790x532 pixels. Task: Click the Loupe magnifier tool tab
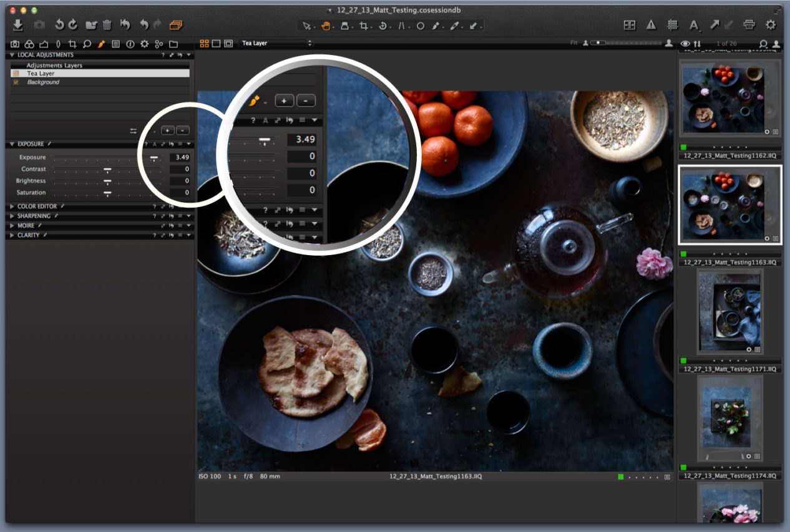(88, 44)
